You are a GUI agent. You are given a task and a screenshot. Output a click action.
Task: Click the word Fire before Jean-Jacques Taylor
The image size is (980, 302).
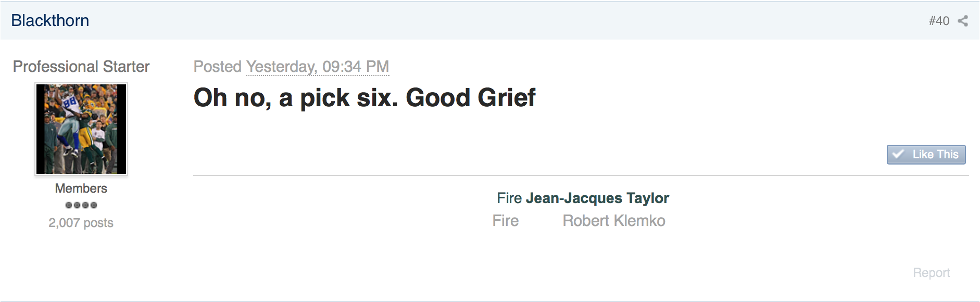pyautogui.click(x=509, y=198)
